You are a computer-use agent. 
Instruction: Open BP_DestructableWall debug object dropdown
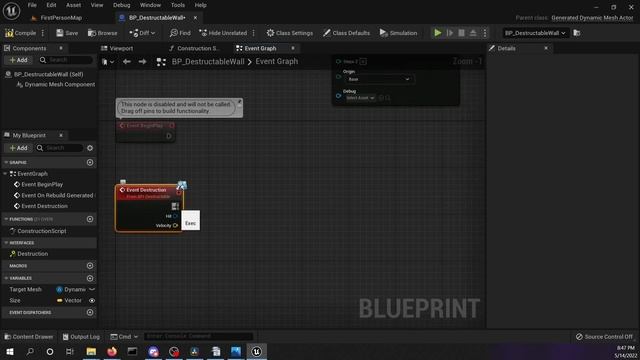tap(535, 33)
